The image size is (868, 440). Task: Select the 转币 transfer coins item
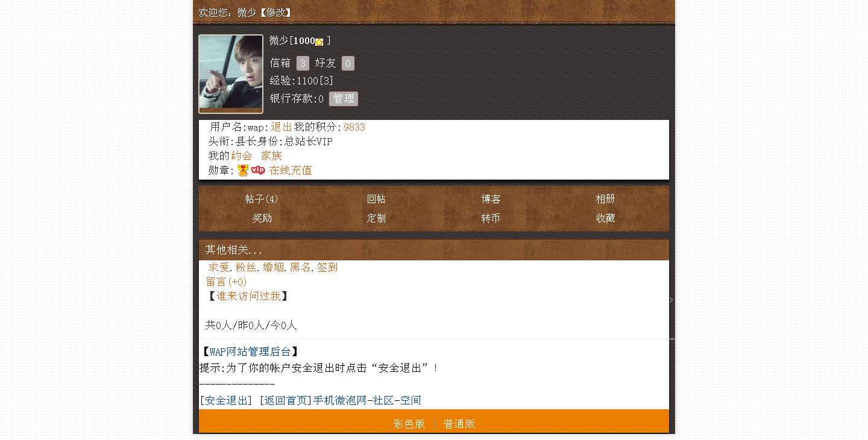[491, 218]
